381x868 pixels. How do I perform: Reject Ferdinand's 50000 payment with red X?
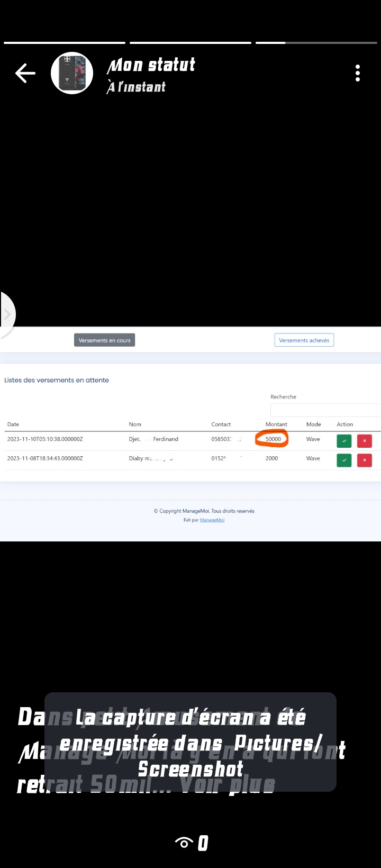coord(364,441)
